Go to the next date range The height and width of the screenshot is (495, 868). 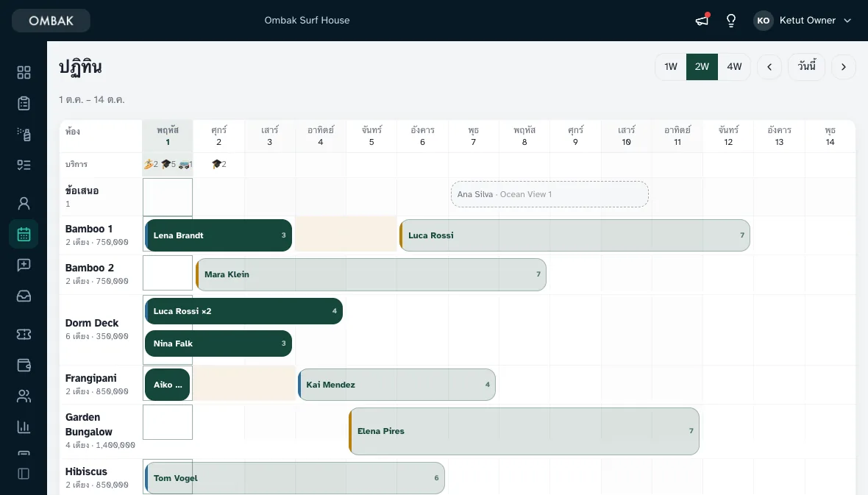pyautogui.click(x=844, y=67)
